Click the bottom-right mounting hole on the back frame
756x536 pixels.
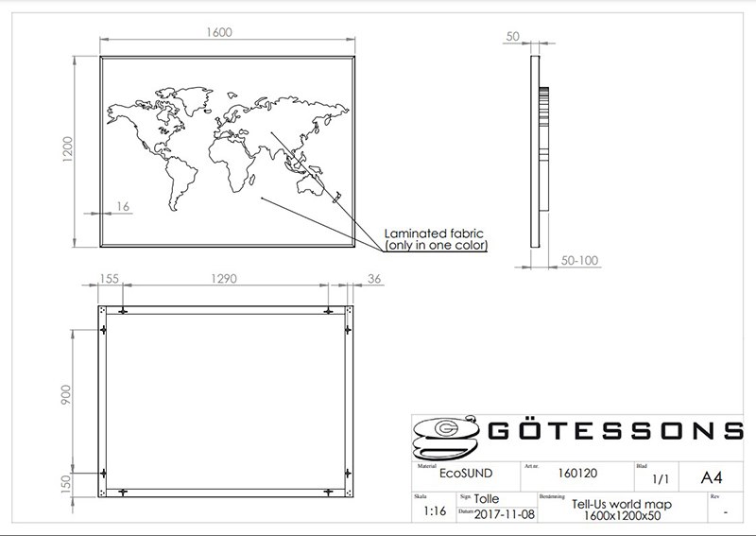(328, 492)
